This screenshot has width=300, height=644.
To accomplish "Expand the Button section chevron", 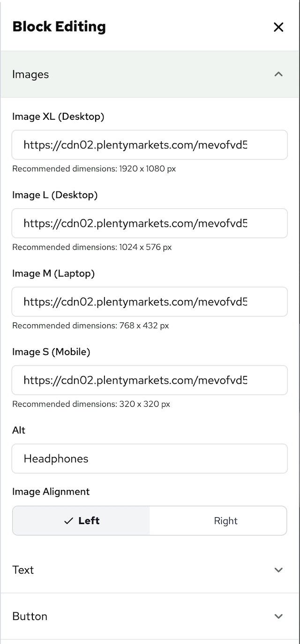I will coord(278,616).
